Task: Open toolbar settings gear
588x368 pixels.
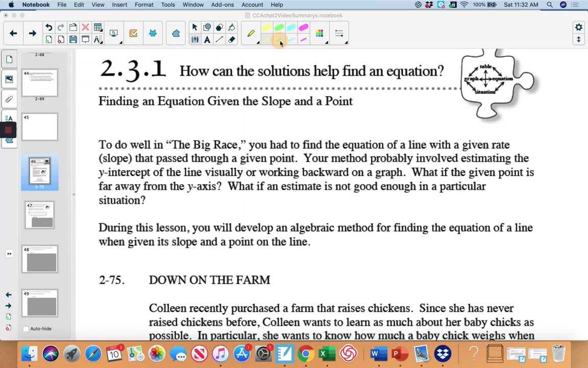Action: click(579, 27)
